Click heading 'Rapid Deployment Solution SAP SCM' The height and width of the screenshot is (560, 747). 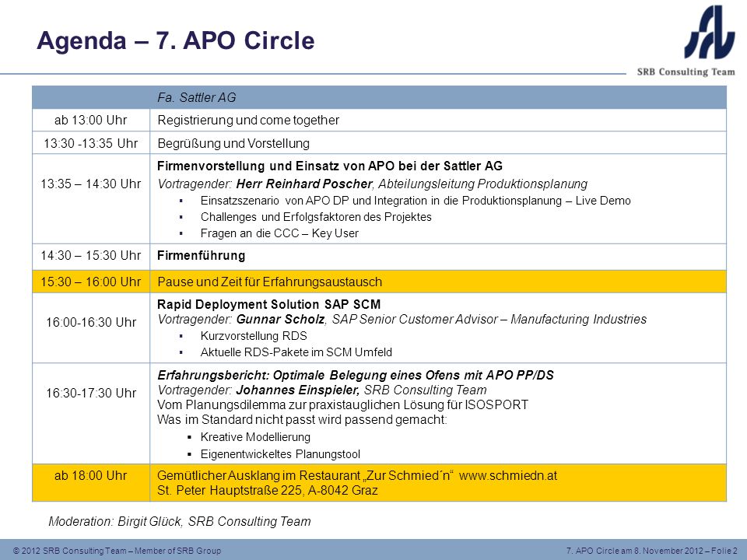point(269,304)
